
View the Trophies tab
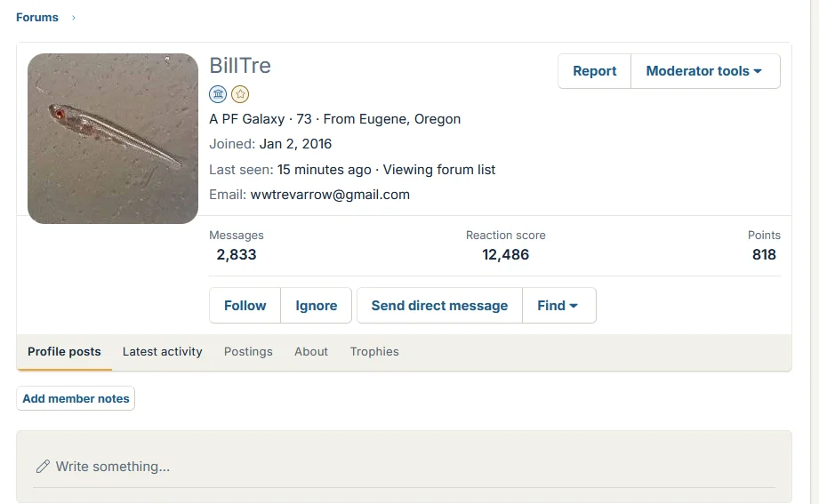[374, 352]
